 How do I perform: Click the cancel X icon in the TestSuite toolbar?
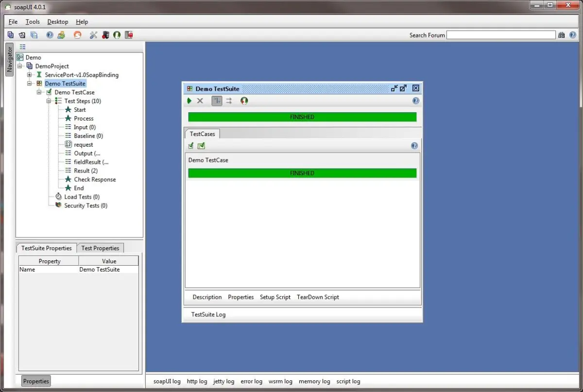tap(200, 101)
